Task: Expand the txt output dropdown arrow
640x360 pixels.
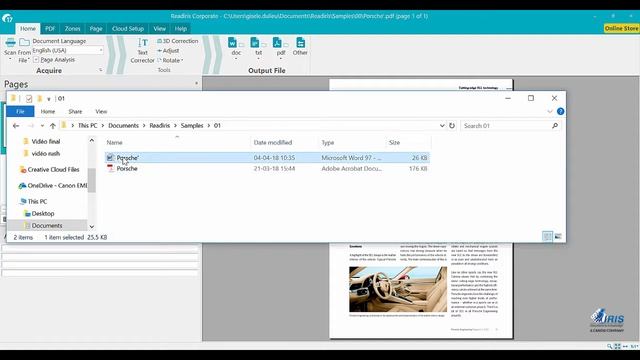Action: (258, 59)
